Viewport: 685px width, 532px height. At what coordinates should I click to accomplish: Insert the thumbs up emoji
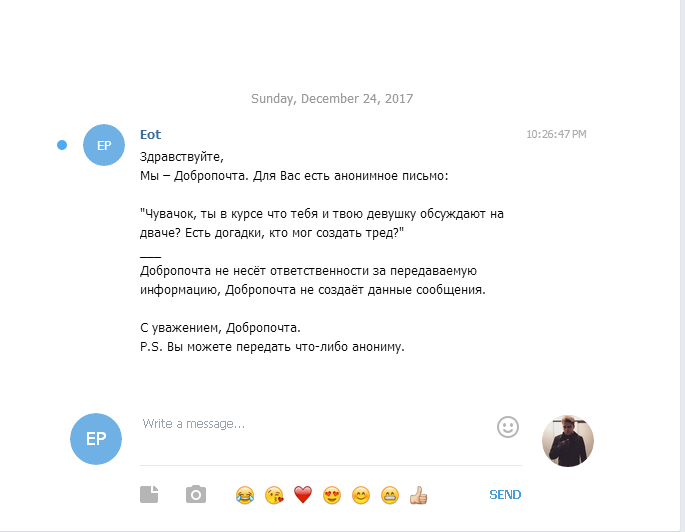pyautogui.click(x=418, y=495)
